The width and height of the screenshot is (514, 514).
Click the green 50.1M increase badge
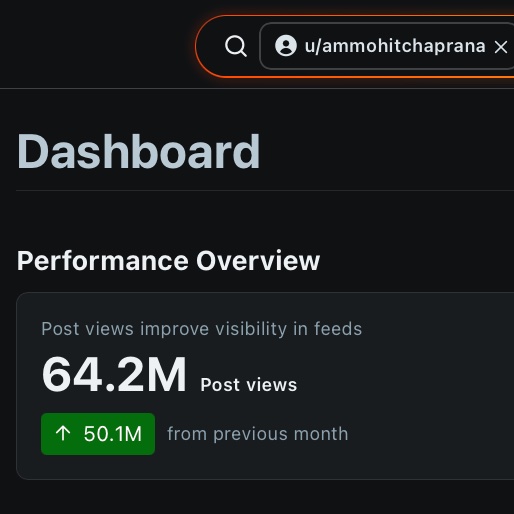98,434
